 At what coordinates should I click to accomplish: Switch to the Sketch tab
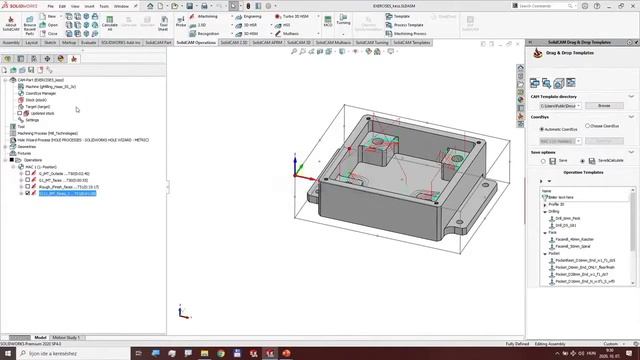coord(50,42)
